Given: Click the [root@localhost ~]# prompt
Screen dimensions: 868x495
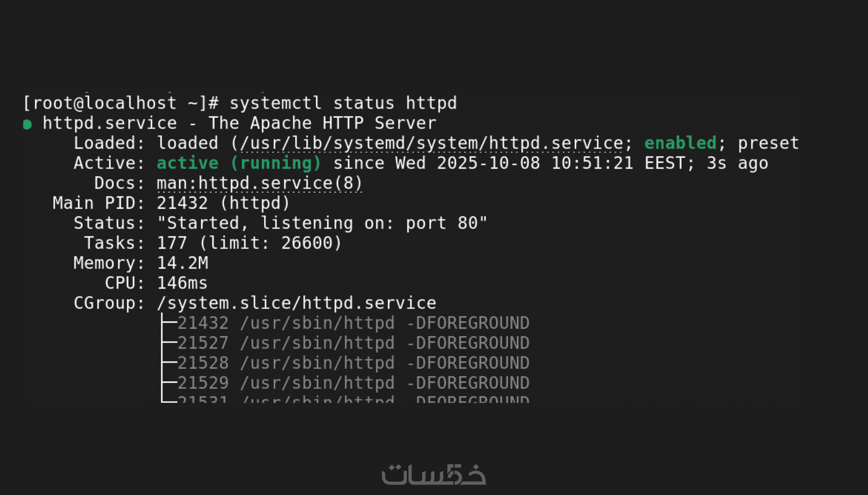Looking at the screenshot, I should tap(121, 103).
